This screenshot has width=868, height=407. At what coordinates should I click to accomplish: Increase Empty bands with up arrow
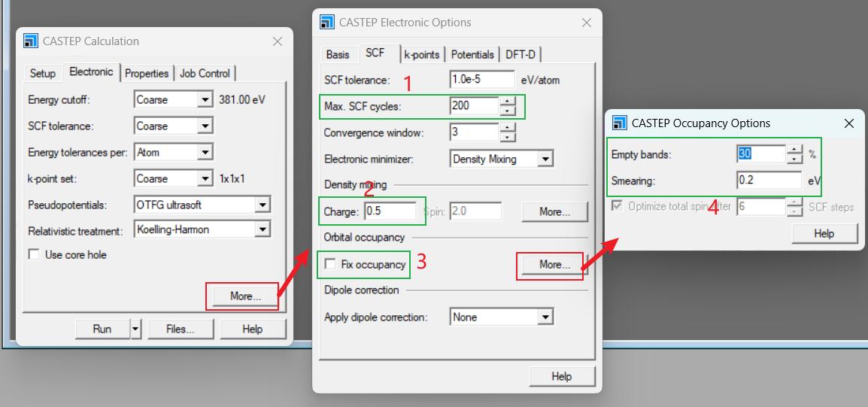click(794, 149)
